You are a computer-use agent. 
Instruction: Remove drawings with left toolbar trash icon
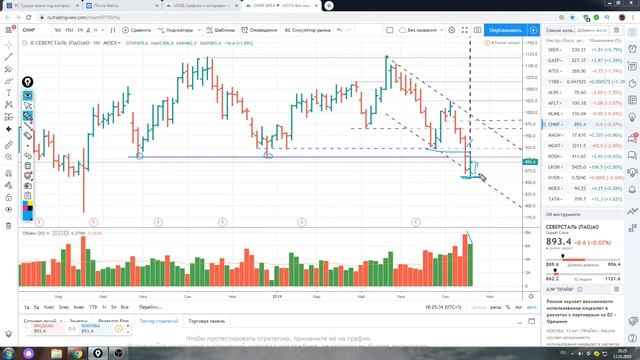click(9, 226)
